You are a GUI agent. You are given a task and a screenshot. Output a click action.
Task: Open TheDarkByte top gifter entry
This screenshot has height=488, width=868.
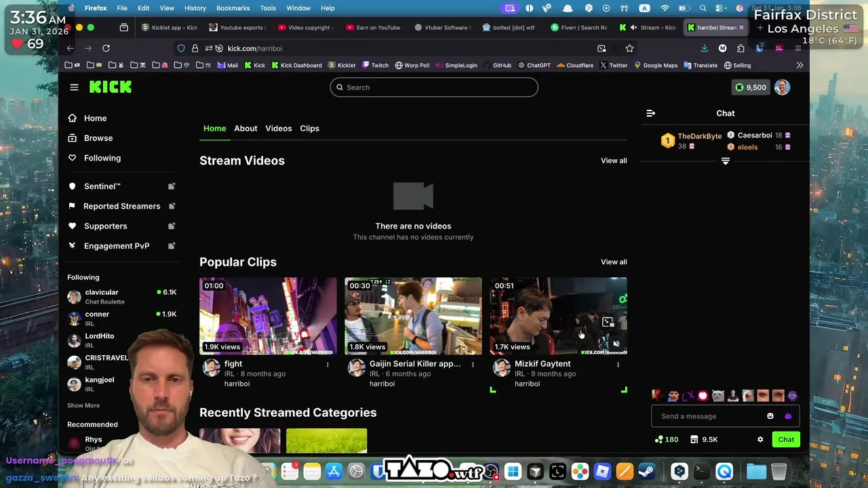[x=692, y=140]
